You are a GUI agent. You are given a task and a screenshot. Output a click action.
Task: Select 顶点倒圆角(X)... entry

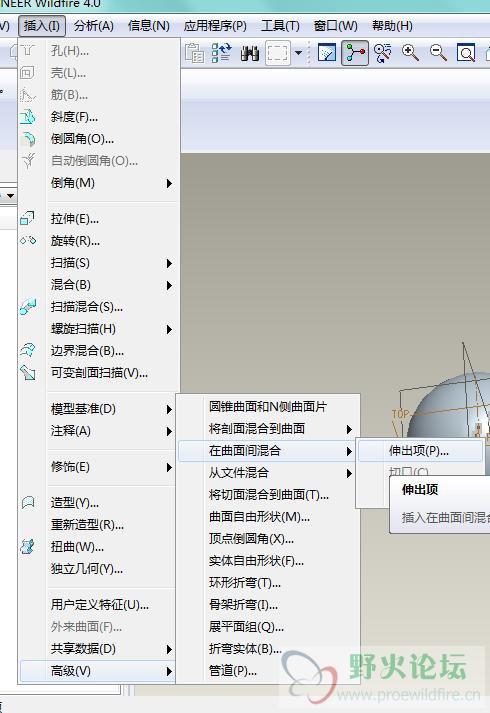[x=268, y=539]
